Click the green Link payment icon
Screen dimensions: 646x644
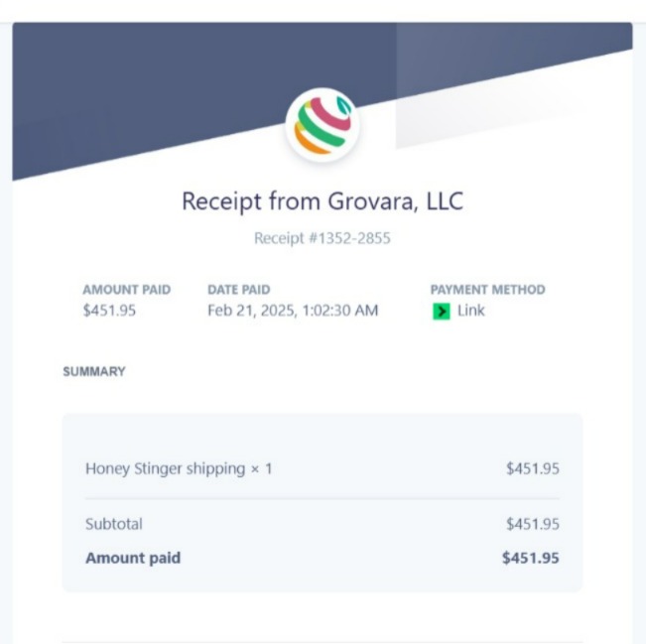click(x=442, y=311)
